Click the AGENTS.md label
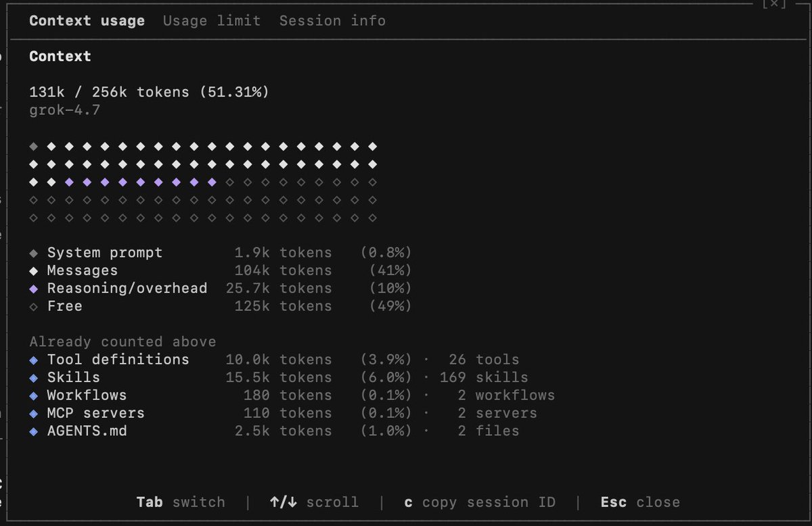The height and width of the screenshot is (526, 812). 87,431
